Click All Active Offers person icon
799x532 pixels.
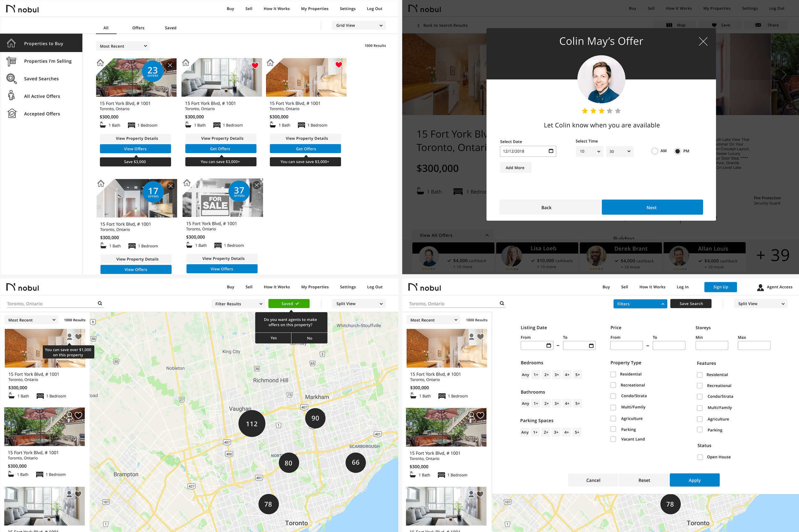tap(11, 96)
